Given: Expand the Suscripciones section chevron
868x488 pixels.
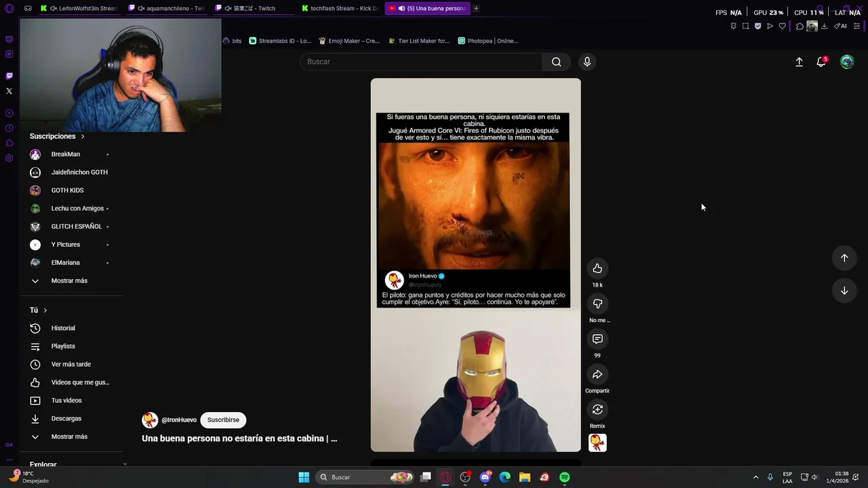Looking at the screenshot, I should click(83, 136).
